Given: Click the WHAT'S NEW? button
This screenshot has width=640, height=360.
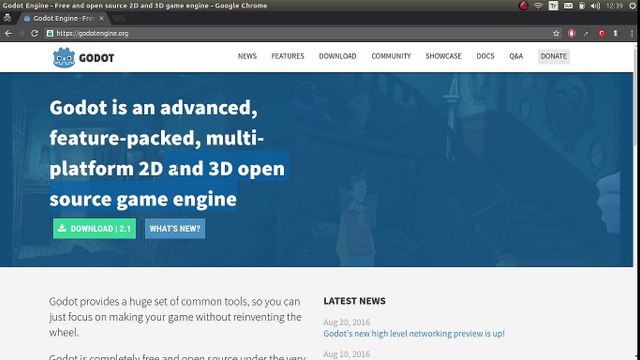Looking at the screenshot, I should [x=175, y=229].
